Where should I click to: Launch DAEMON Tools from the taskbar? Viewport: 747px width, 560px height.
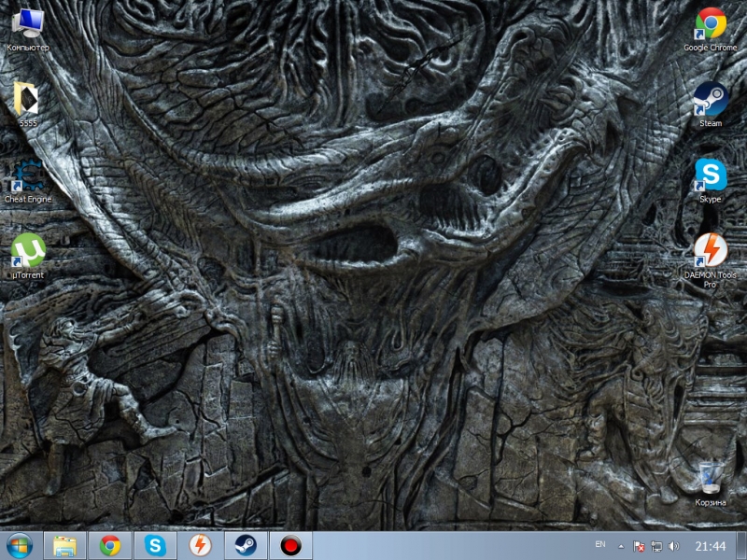(x=201, y=546)
